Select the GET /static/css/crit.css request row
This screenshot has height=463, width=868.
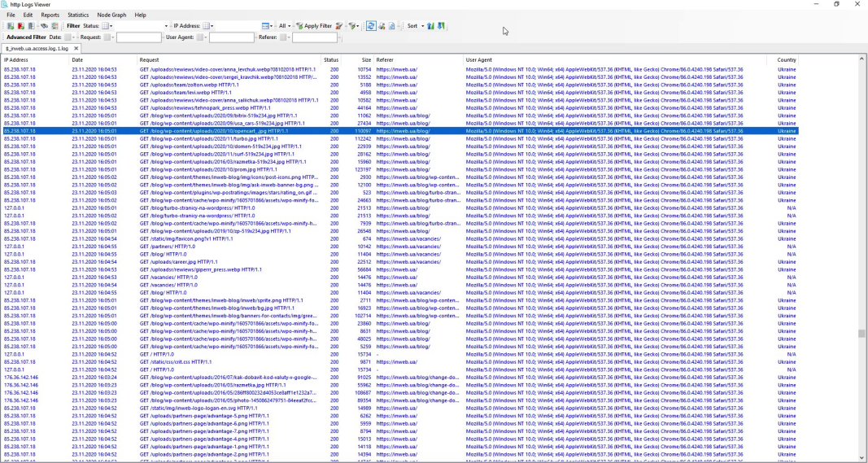pyautogui.click(x=399, y=361)
